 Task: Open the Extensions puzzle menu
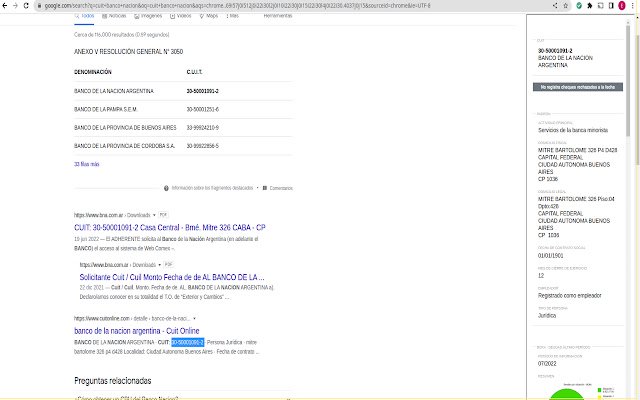point(590,6)
